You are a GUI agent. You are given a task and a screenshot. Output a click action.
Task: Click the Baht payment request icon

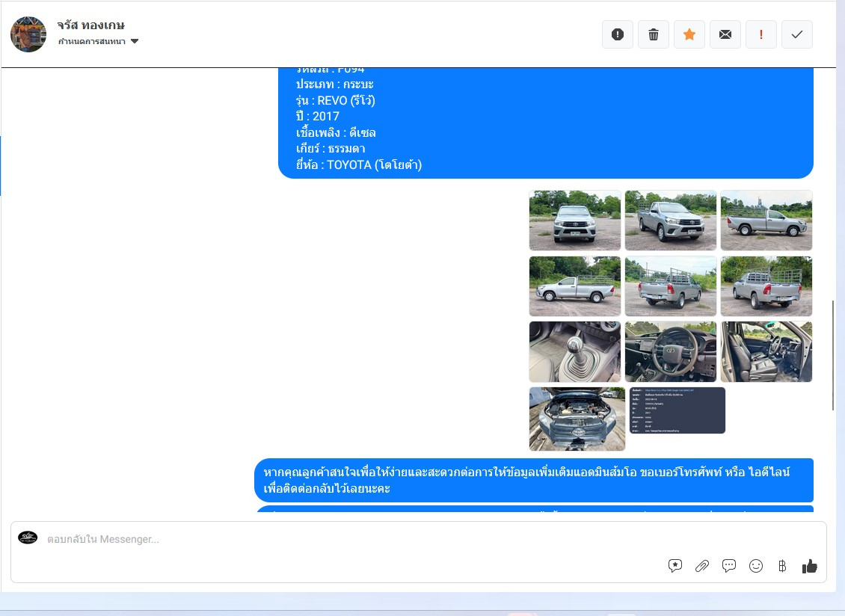point(782,566)
